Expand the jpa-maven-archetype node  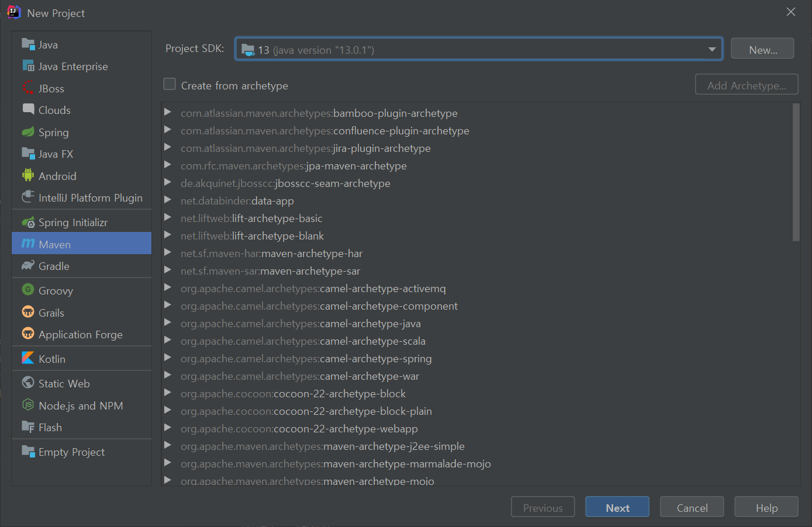point(168,164)
